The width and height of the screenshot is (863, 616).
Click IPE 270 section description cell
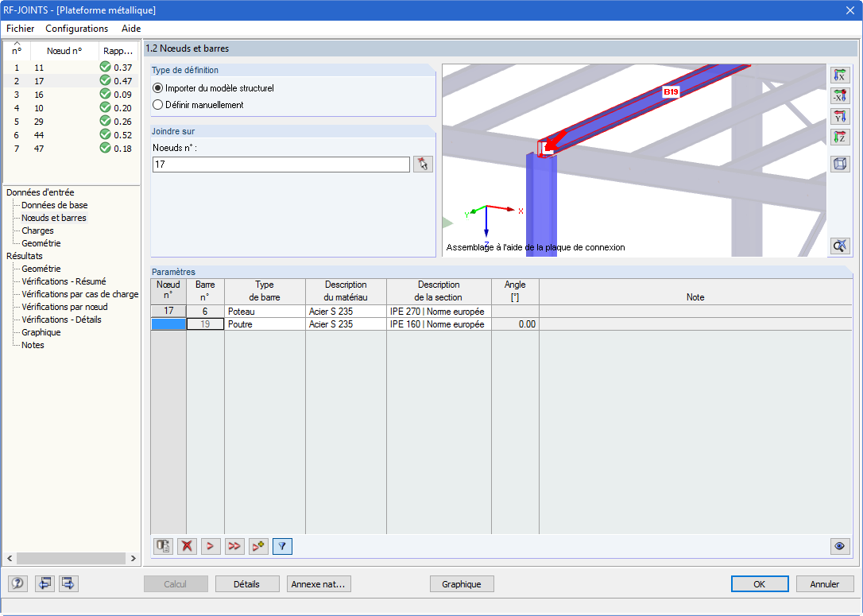pyautogui.click(x=439, y=311)
